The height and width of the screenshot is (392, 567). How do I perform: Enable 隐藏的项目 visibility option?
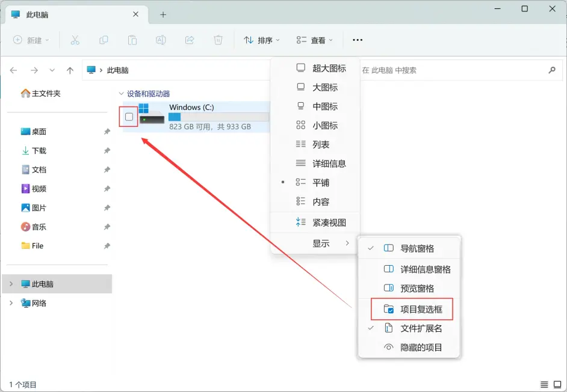tap(421, 348)
